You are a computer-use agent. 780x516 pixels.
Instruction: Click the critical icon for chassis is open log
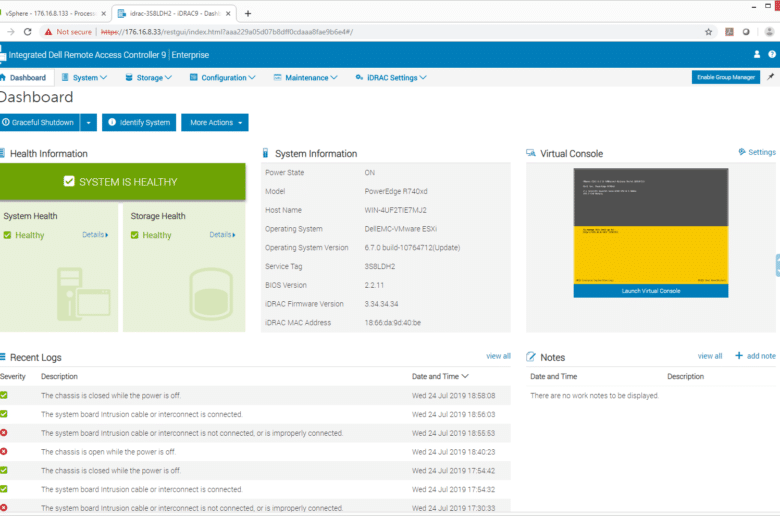3,451
